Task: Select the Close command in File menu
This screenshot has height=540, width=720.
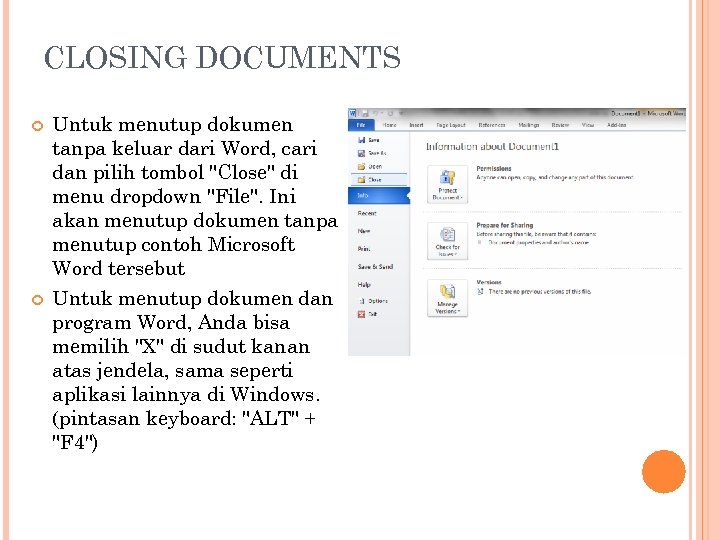Action: pyautogui.click(x=379, y=180)
